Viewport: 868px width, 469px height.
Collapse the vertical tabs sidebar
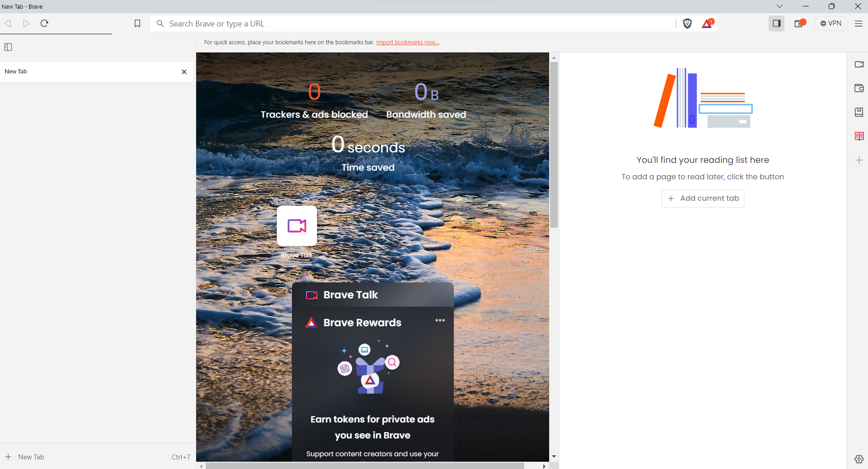[8, 47]
